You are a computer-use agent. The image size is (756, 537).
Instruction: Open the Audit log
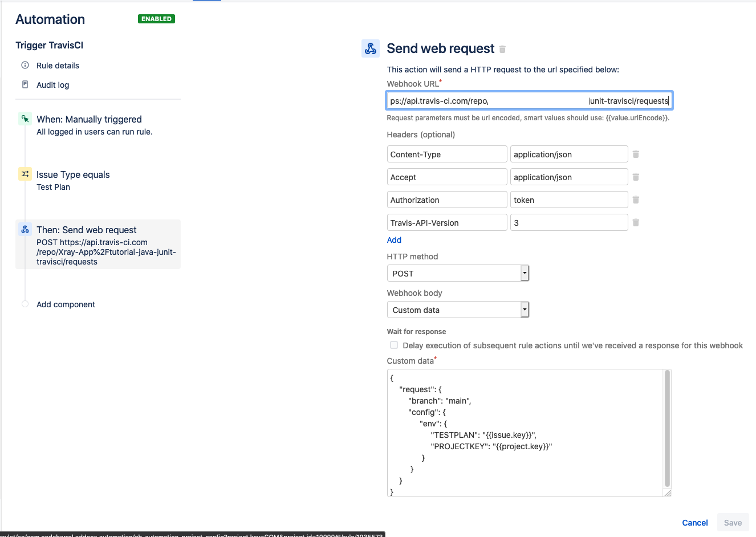click(52, 85)
